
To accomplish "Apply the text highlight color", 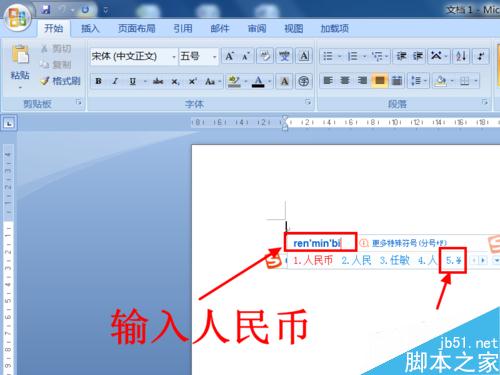I will (234, 81).
